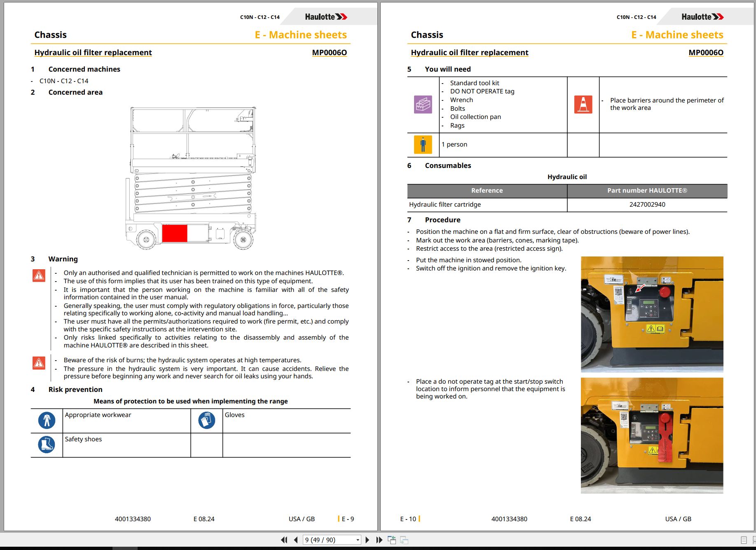Viewport: 756px width, 550px height.
Task: Click the scissor lift diagram
Action: coord(191,178)
